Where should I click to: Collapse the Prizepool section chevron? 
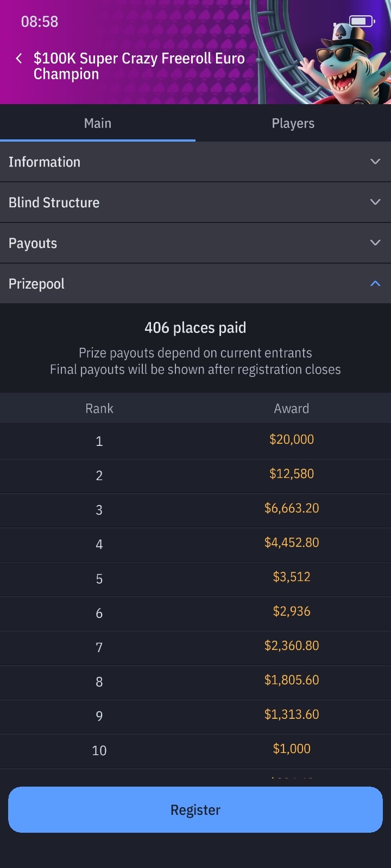(x=375, y=283)
